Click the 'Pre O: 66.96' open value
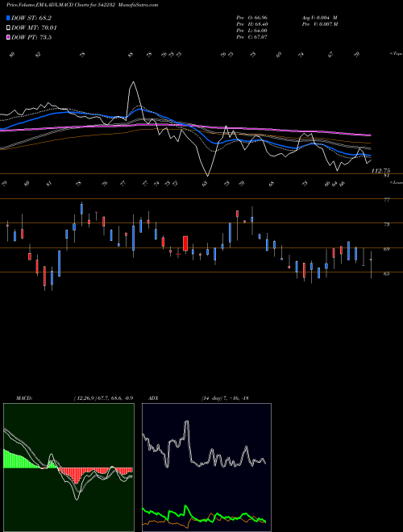403x532 pixels. (x=252, y=18)
